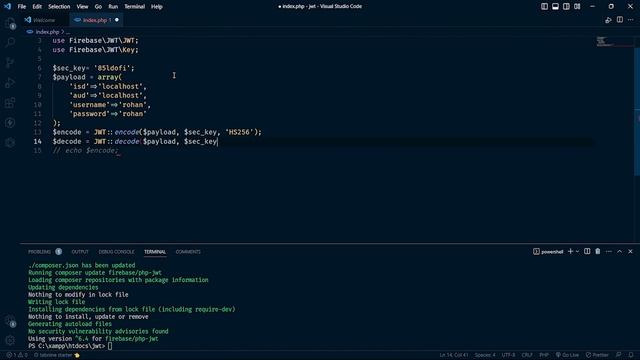Click '$sec_key' on line 6
This screenshot has width=640, height=360.
69,68
